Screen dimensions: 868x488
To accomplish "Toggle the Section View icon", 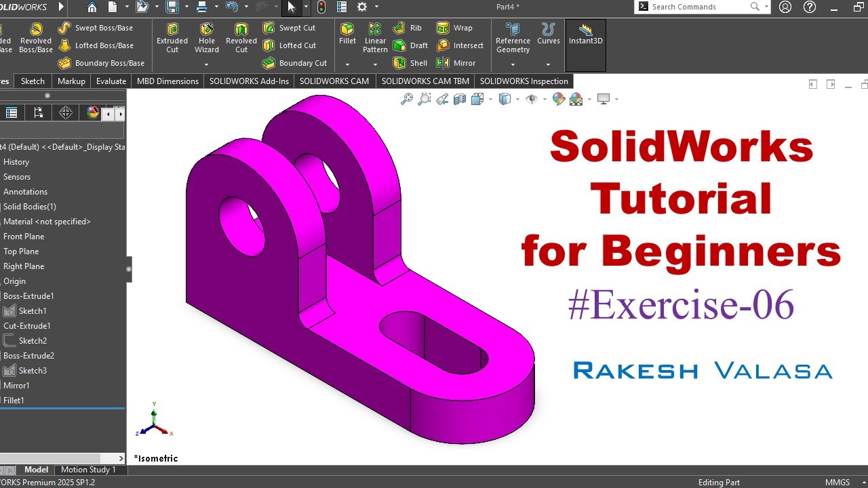I will 460,99.
